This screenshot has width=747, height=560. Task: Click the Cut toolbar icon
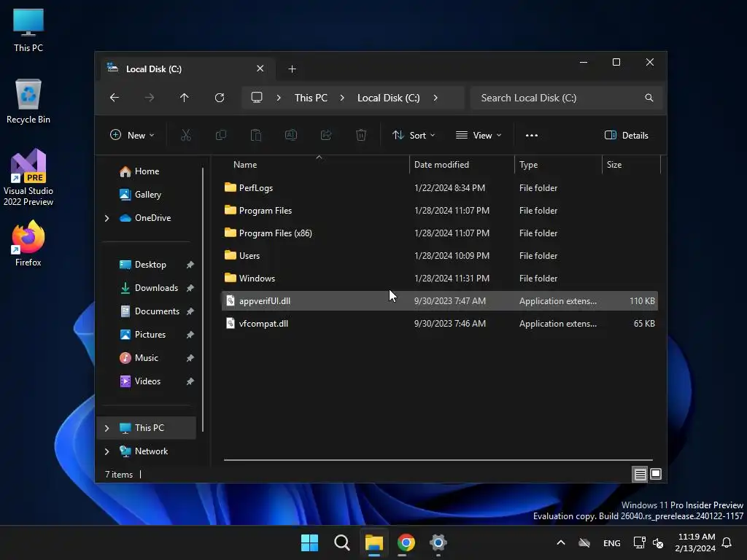pos(186,135)
